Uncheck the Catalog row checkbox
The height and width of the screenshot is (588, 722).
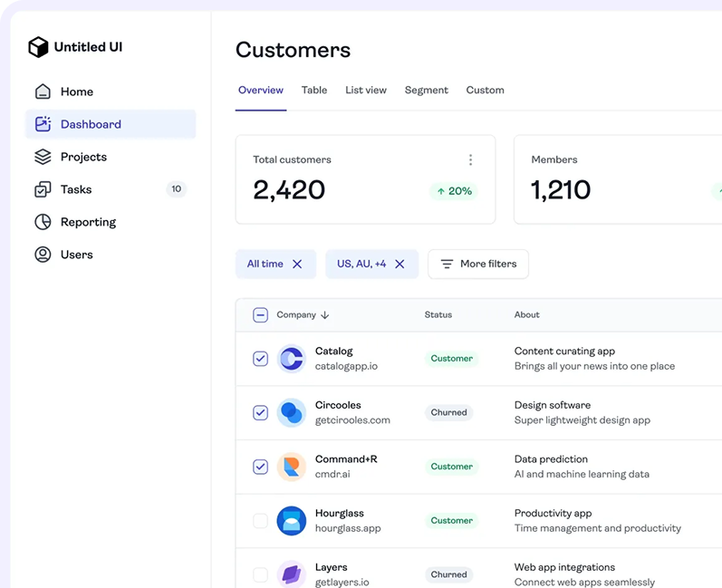tap(260, 359)
